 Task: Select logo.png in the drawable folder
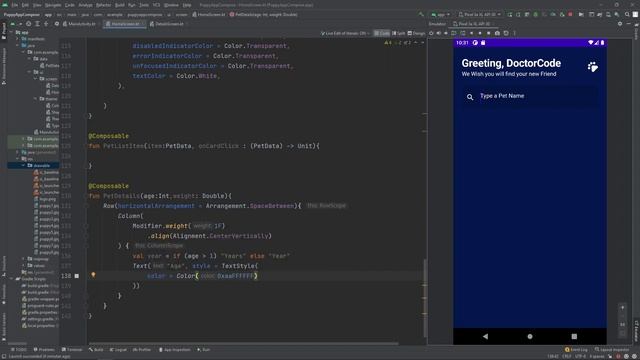[x=45, y=199]
